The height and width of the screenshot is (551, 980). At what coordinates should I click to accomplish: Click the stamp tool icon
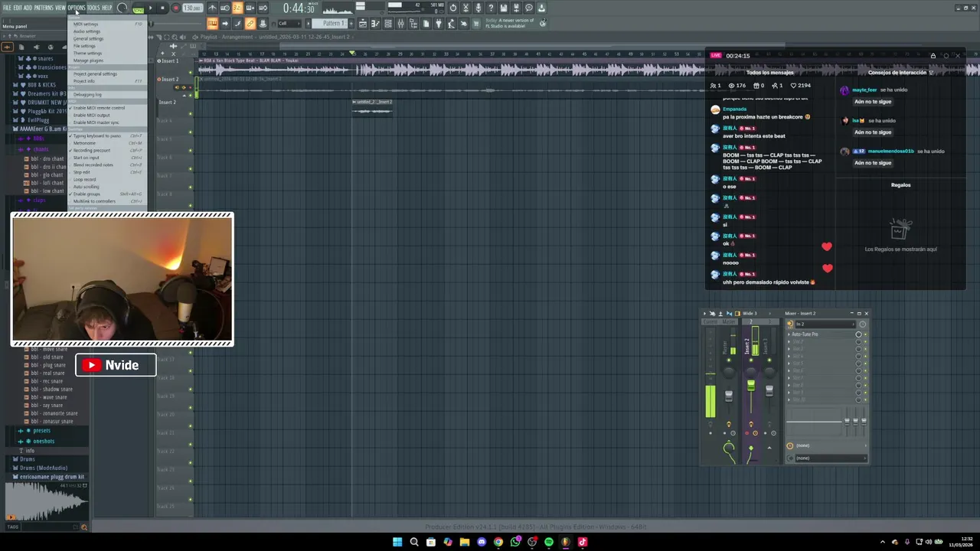point(263,23)
